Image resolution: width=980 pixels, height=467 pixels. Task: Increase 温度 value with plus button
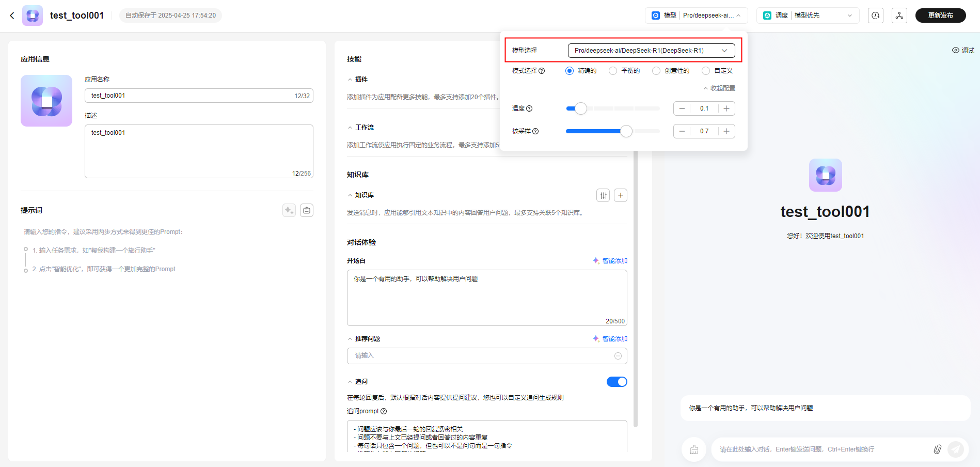[x=726, y=108]
